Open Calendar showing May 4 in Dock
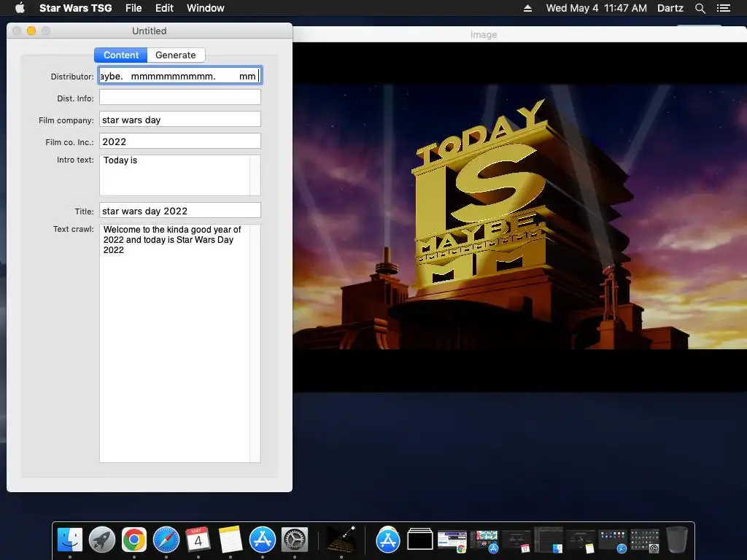The height and width of the screenshot is (560, 747). tap(198, 540)
